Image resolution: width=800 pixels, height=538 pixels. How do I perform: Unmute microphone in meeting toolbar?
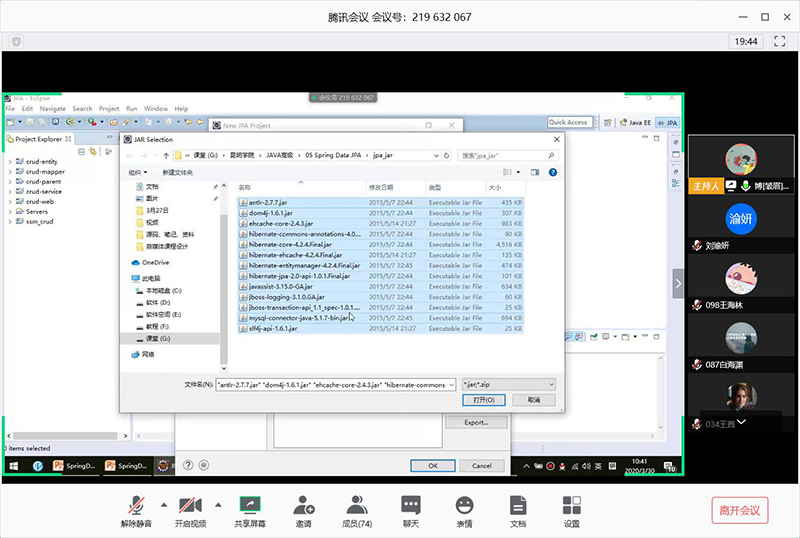(x=137, y=510)
